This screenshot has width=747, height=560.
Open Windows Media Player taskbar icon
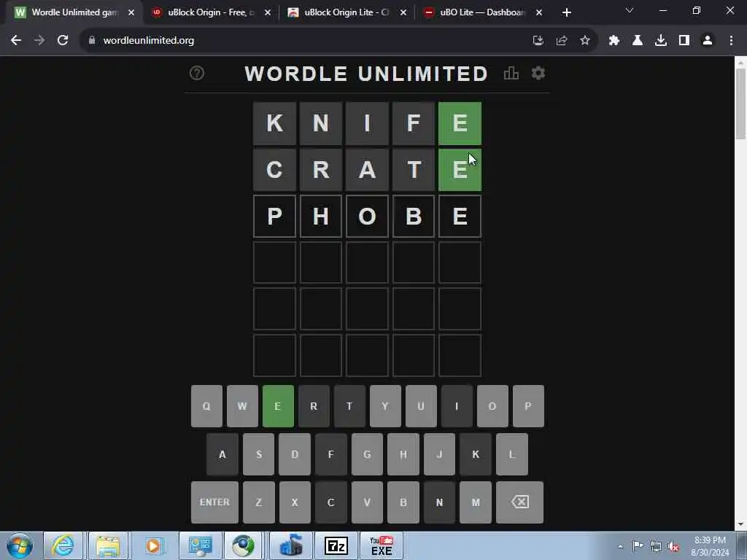153,545
